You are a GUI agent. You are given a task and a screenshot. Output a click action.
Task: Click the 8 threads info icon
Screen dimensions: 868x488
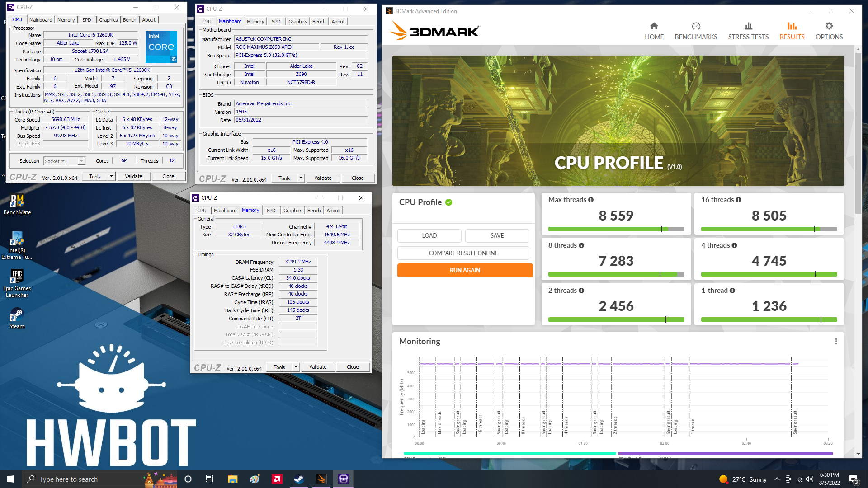[x=581, y=245]
